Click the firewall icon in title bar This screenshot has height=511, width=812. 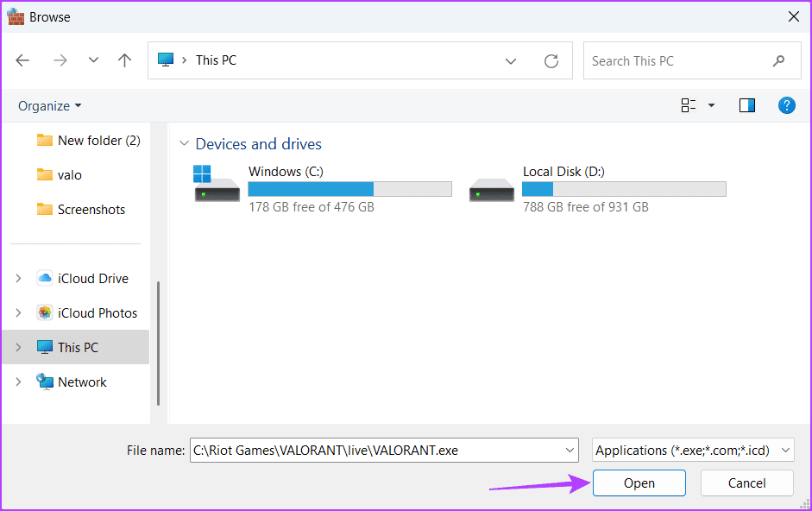(x=16, y=16)
